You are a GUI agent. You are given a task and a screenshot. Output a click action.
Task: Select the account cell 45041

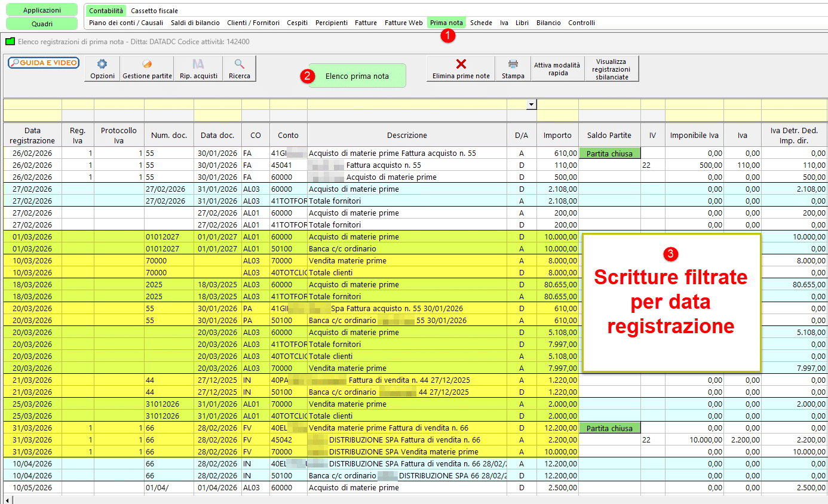click(x=288, y=165)
